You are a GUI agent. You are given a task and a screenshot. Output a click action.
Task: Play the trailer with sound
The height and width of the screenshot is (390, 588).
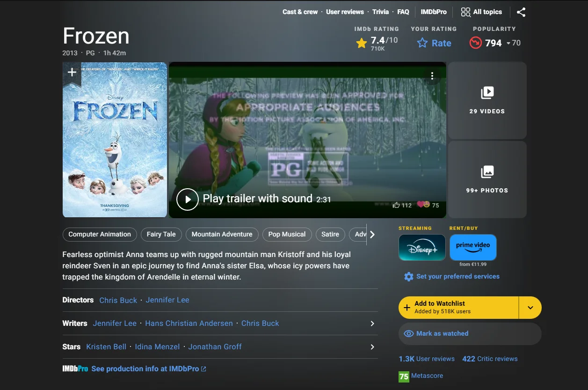(x=188, y=199)
